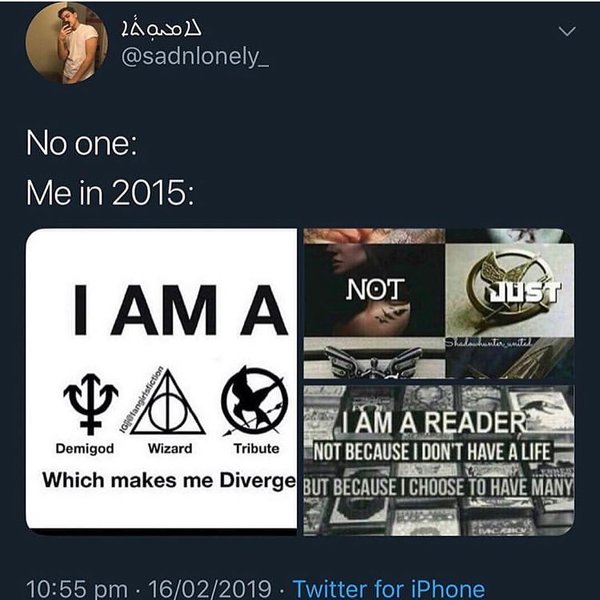Image resolution: width=600 pixels, height=600 pixels.
Task: Click the Deathly Hallows Wizard symbol
Action: [168, 406]
